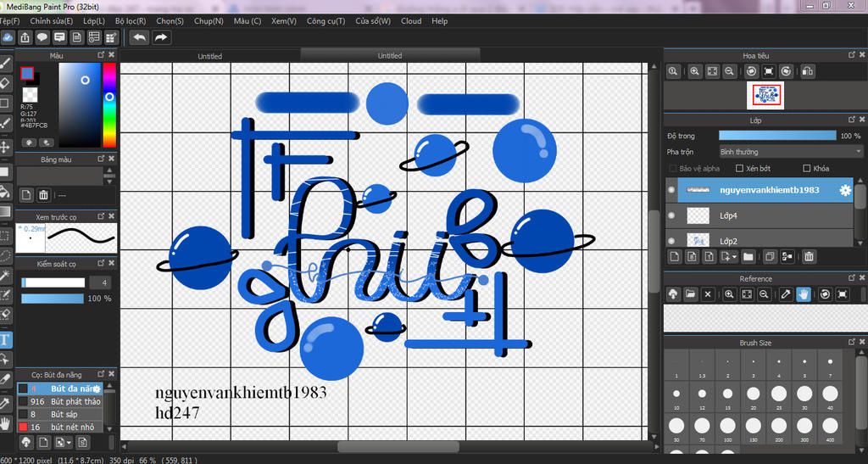The image size is (868, 464).
Task: Enable the Xén bớt clipping checkbox
Action: (739, 168)
